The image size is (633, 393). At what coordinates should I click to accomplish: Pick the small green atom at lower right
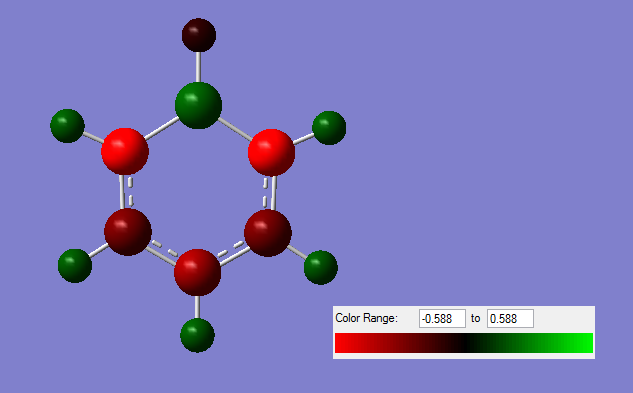[x=321, y=267]
